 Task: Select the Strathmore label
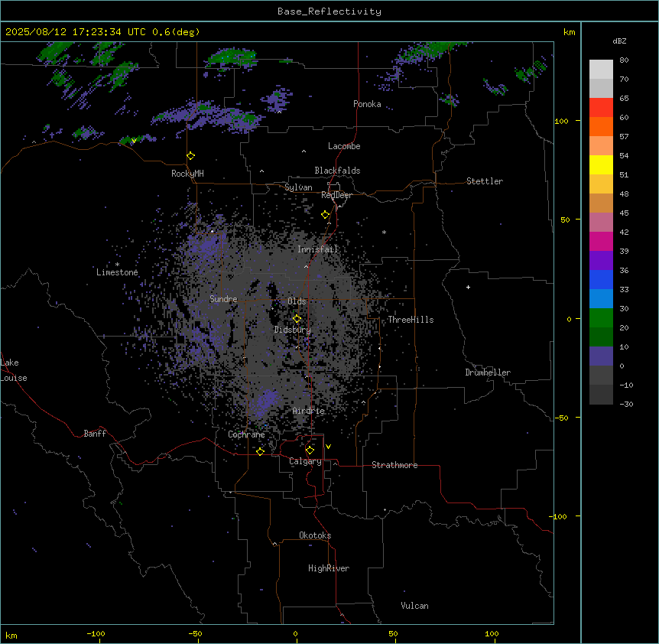click(394, 465)
